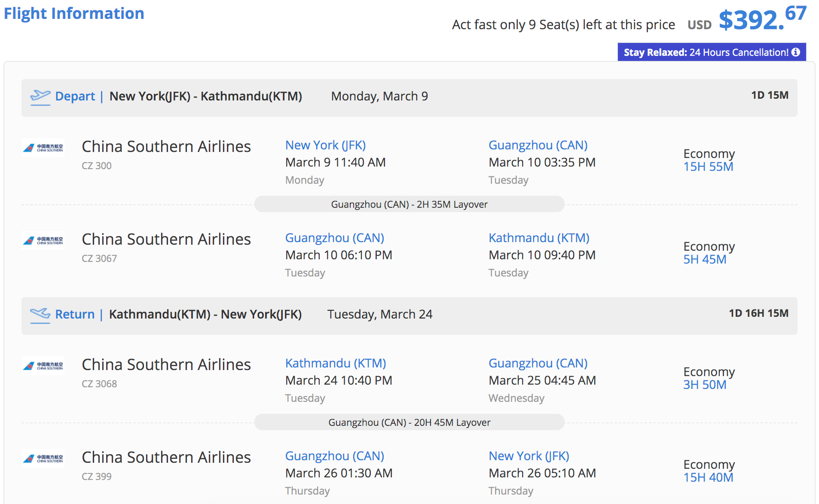
Task: Select Kathmandu (KTM) arrival on CZ 3067
Action: (x=539, y=238)
